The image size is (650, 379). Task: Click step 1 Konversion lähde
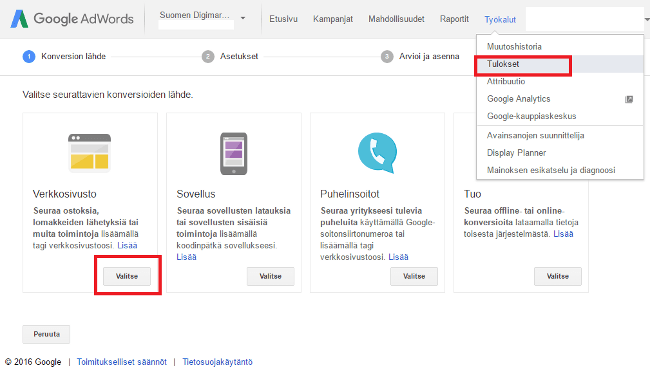[x=65, y=56]
